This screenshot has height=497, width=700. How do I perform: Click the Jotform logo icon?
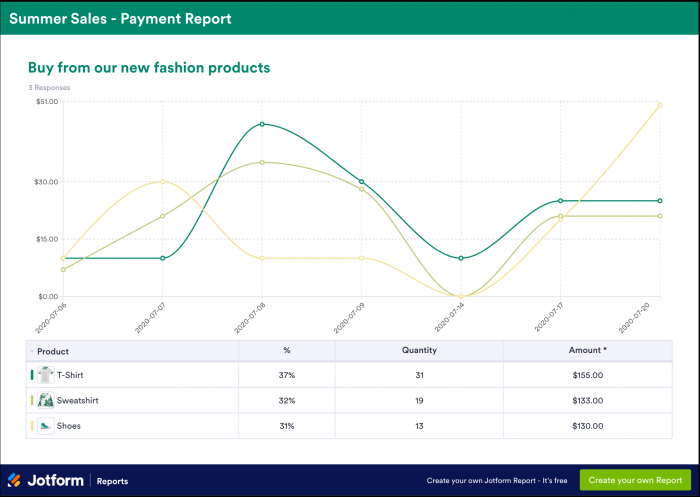(14, 480)
